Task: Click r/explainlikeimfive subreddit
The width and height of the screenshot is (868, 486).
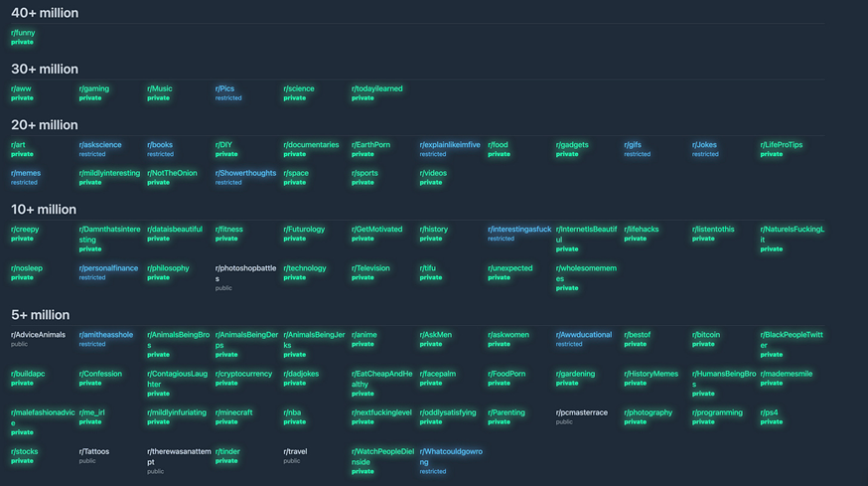Action: [x=449, y=145]
